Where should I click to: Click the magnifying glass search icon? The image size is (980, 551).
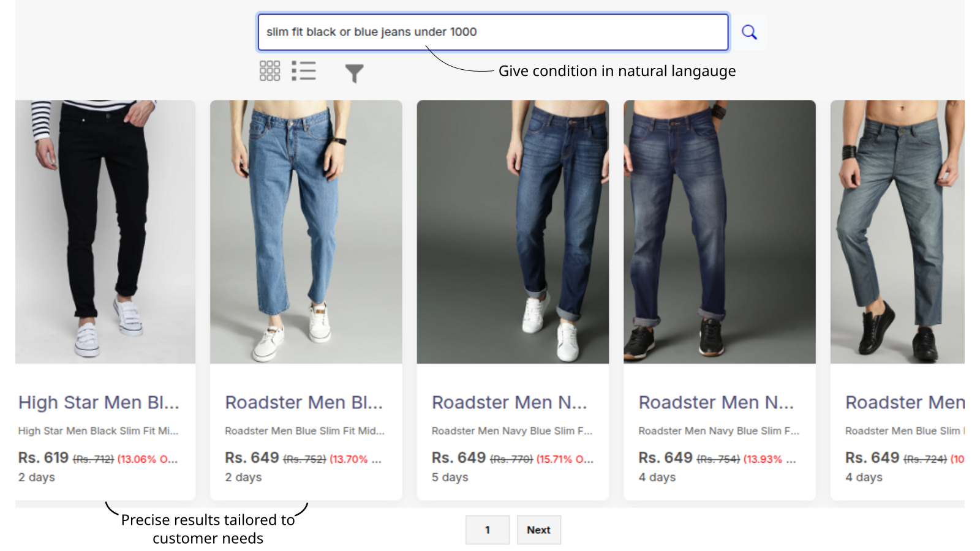749,32
